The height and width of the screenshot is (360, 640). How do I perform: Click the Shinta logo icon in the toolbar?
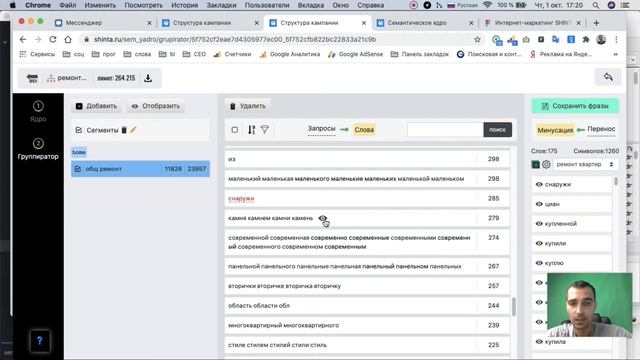[x=32, y=78]
